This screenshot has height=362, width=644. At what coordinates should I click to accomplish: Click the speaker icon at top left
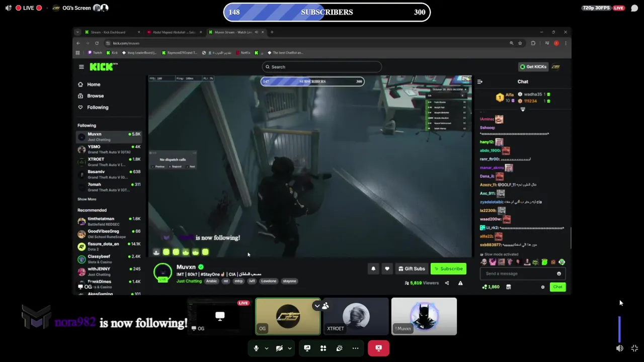8,8
